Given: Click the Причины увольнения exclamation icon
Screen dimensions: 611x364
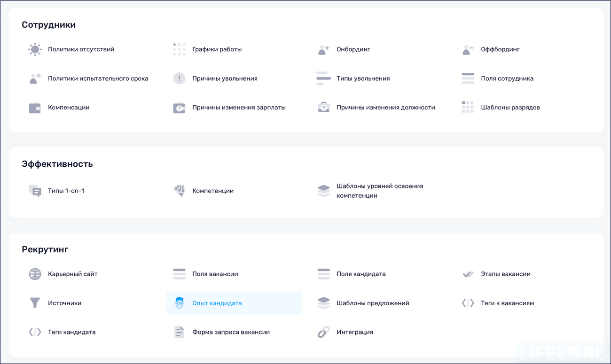Looking at the screenshot, I should (179, 78).
